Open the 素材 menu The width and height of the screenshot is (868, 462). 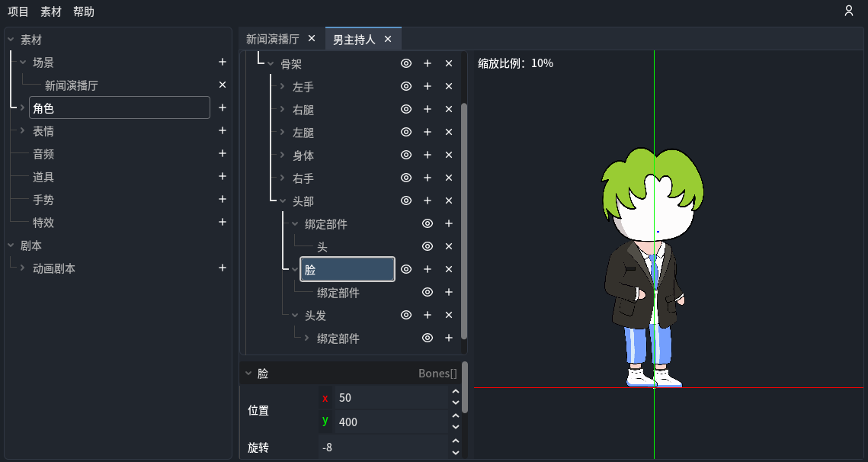pyautogui.click(x=51, y=11)
